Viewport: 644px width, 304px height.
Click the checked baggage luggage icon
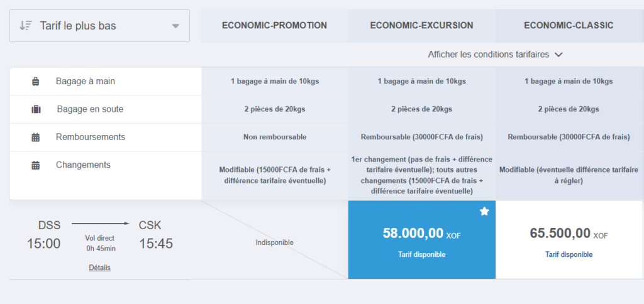coord(36,109)
